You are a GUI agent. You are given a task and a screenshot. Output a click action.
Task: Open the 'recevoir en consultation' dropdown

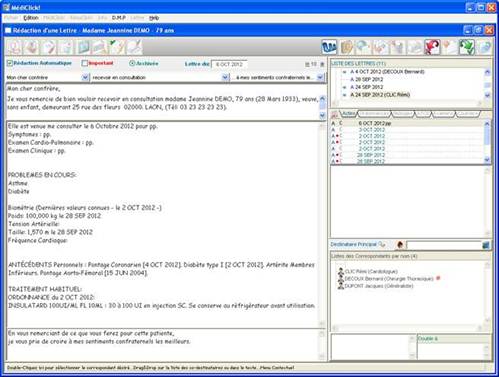(x=225, y=77)
